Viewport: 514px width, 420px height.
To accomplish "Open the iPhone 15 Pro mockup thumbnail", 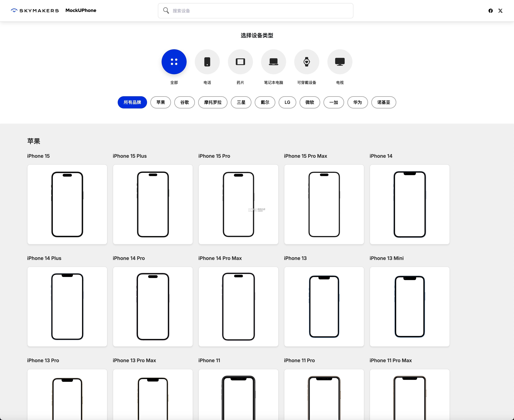I will pos(238,204).
